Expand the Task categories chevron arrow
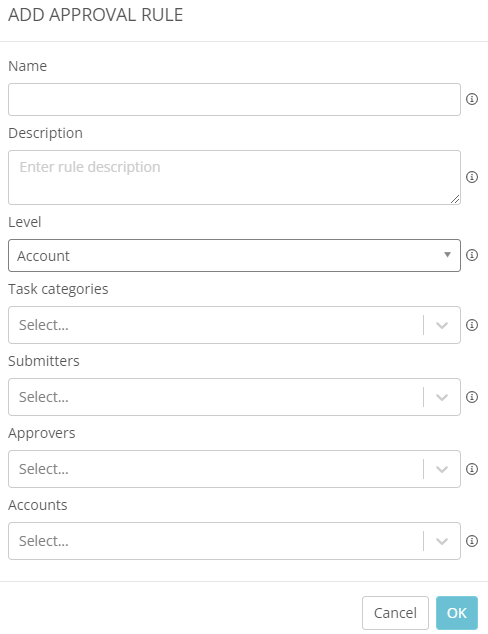 pos(442,325)
